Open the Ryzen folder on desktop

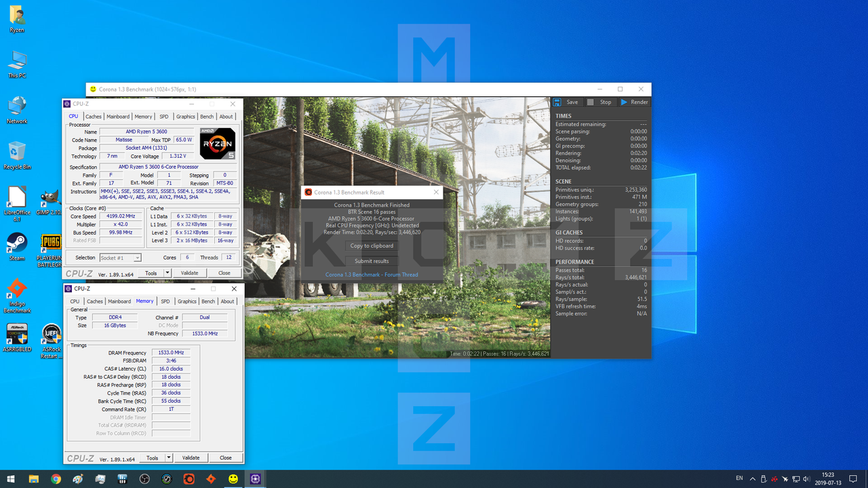coord(17,19)
